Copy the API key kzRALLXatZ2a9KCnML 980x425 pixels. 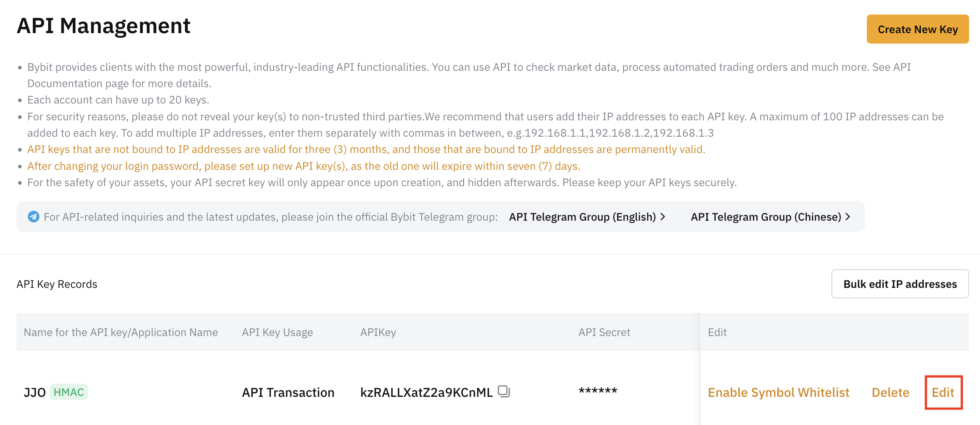pos(504,391)
